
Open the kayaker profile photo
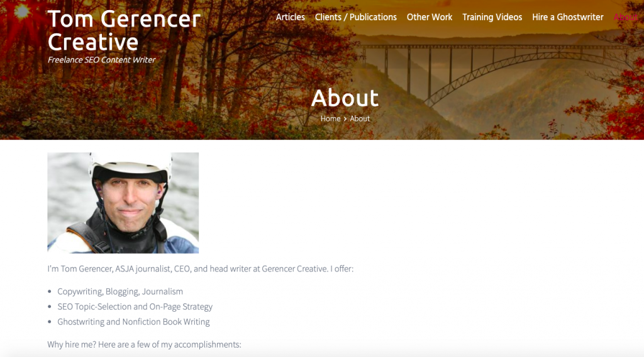pos(123,203)
